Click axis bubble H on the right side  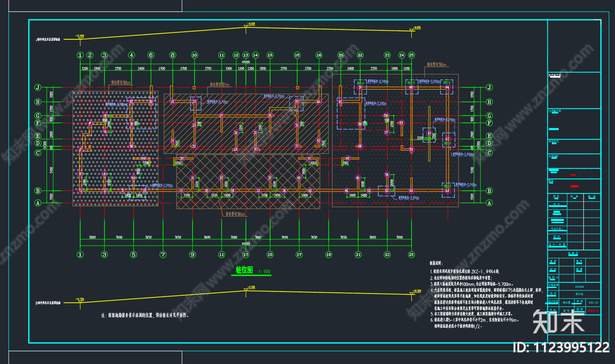click(x=490, y=102)
